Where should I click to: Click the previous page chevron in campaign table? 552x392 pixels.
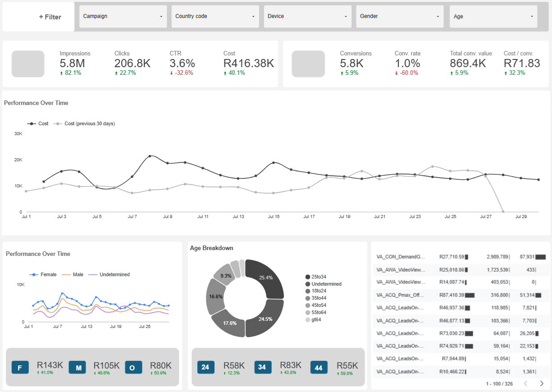[x=525, y=383]
